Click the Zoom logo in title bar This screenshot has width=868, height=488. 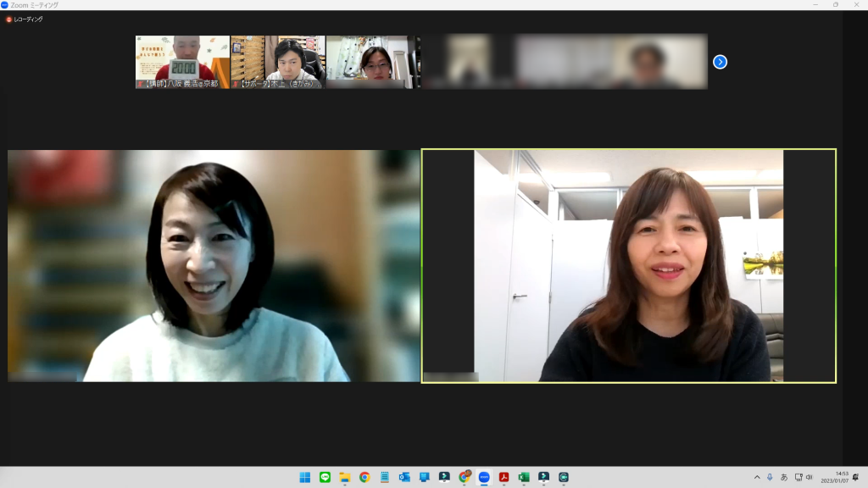click(x=5, y=5)
